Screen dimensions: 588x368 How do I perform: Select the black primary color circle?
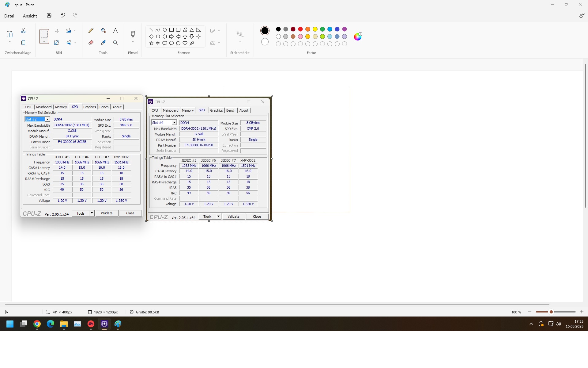pyautogui.click(x=265, y=30)
